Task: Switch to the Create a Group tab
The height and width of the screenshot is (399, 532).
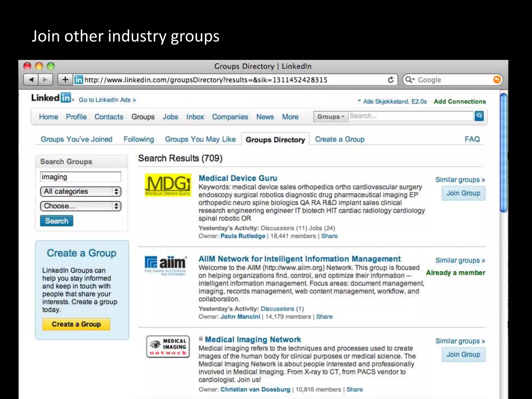Action: point(340,139)
